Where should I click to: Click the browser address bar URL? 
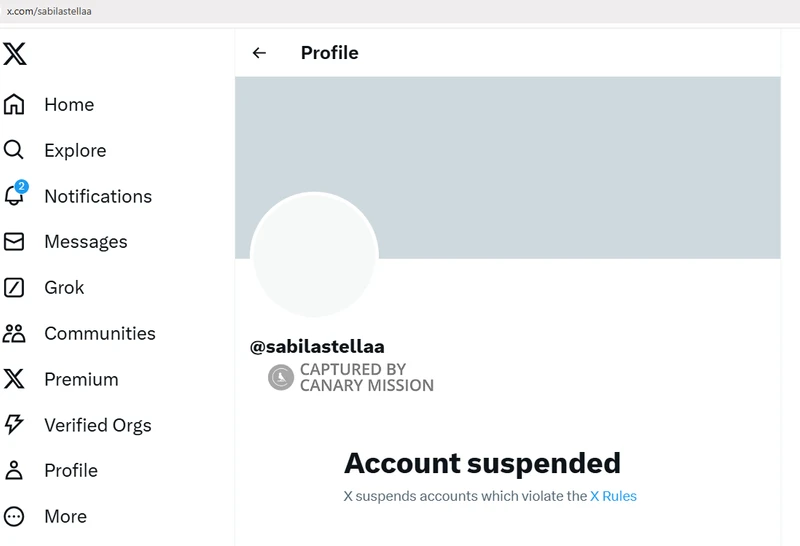(49, 11)
